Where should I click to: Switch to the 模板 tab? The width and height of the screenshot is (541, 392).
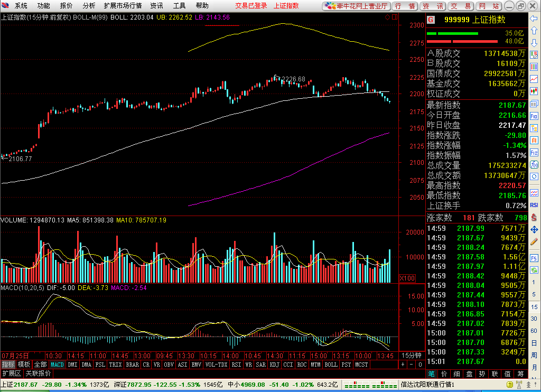coord(24,365)
